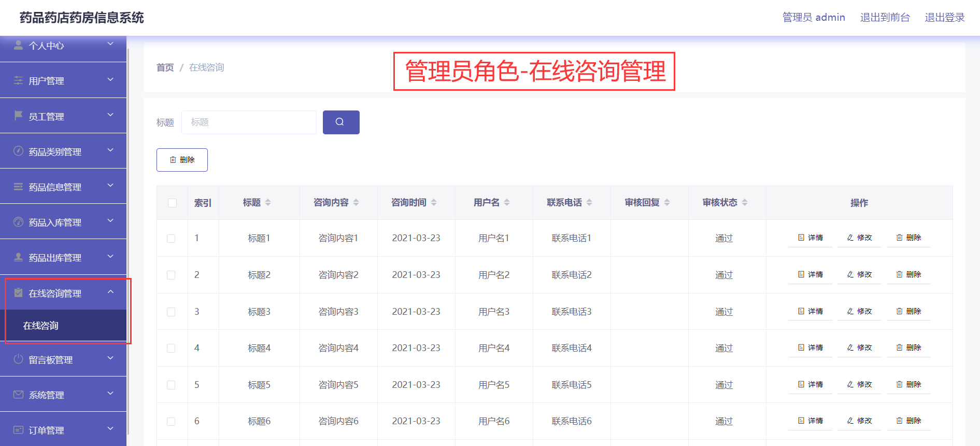The height and width of the screenshot is (446, 980).
Task: Click 删除 for row 标题6
Action: (x=909, y=421)
